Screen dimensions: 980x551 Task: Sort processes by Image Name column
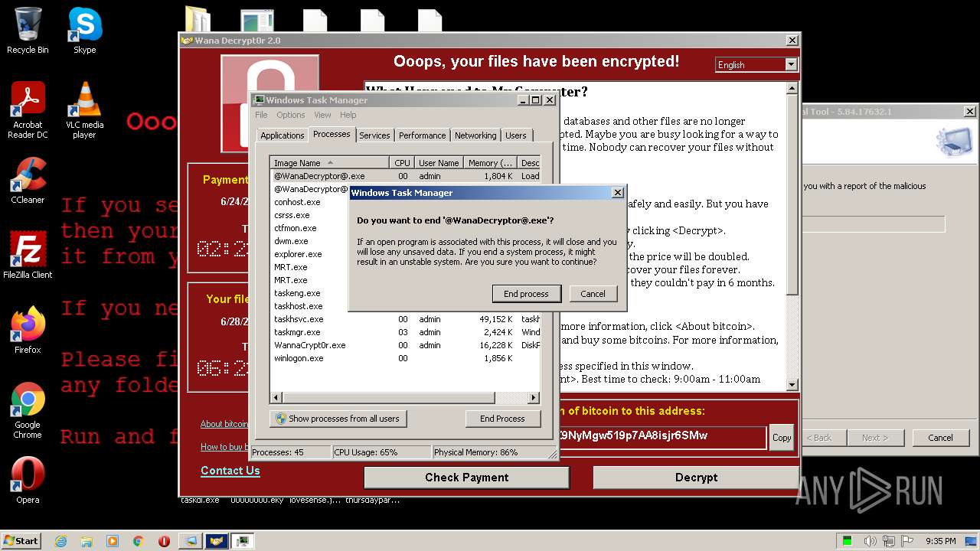(x=329, y=163)
